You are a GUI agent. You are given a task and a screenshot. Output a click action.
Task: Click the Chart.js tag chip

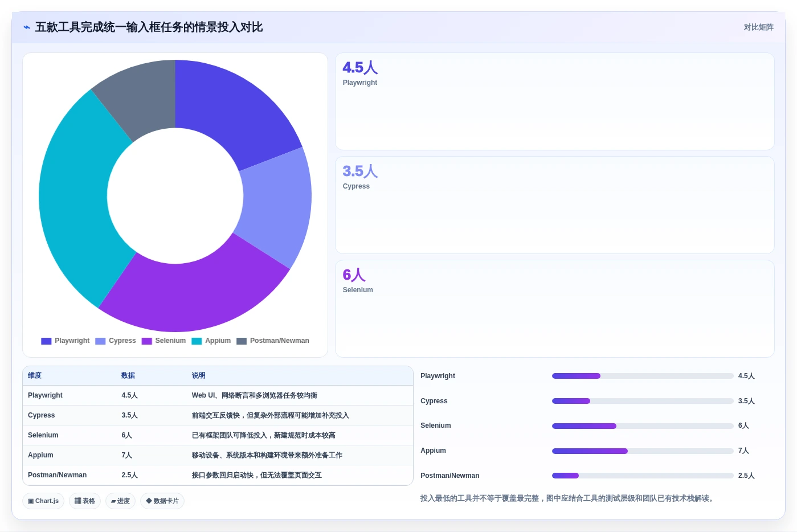pos(43,501)
